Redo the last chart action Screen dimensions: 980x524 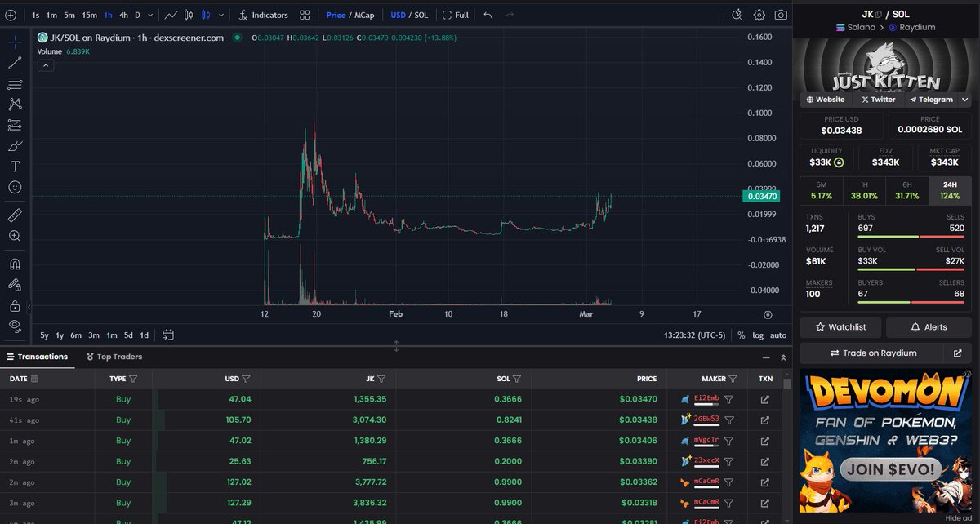pyautogui.click(x=510, y=15)
